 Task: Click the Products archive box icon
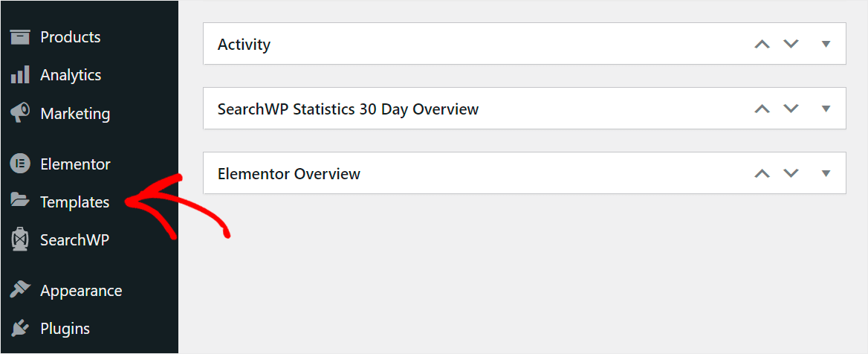(20, 37)
